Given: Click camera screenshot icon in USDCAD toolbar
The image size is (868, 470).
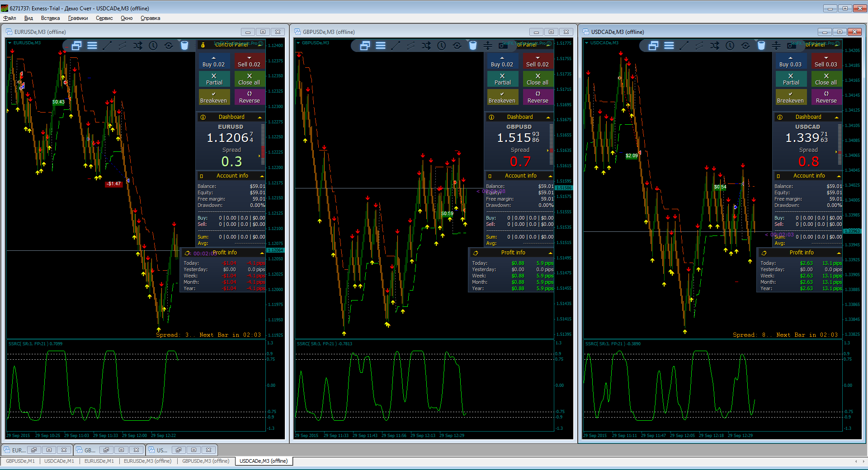Looking at the screenshot, I should click(792, 46).
